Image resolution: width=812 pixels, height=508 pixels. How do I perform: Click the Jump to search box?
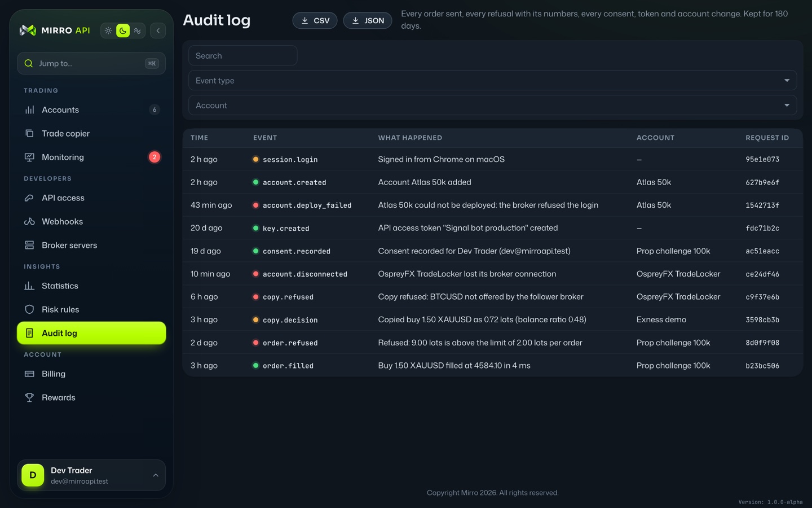tap(91, 63)
